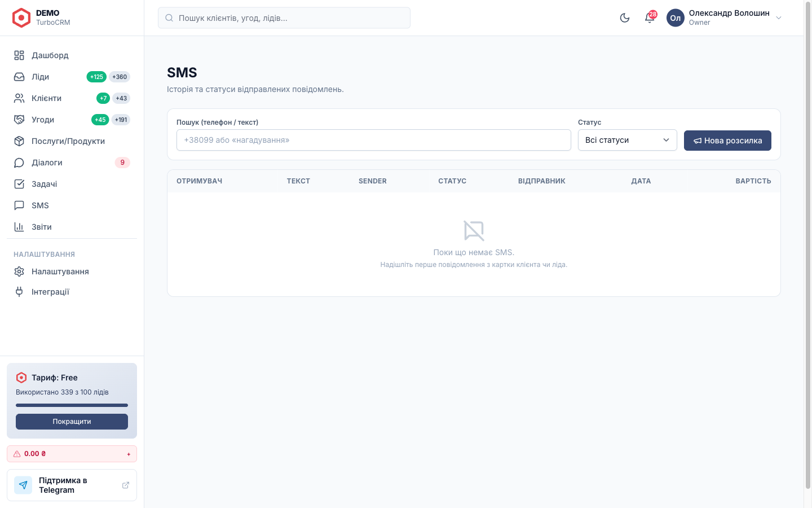Click the Інтеграції plug icon
812x508 pixels.
pos(19,292)
